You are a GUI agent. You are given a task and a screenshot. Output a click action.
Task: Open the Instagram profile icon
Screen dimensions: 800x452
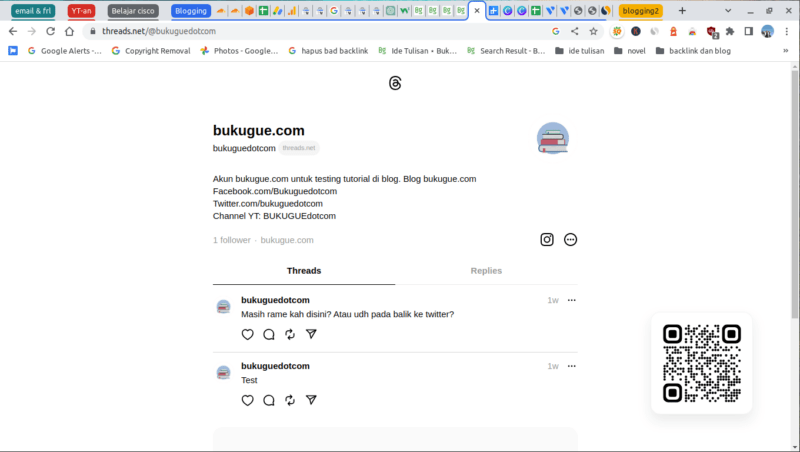[x=546, y=239]
